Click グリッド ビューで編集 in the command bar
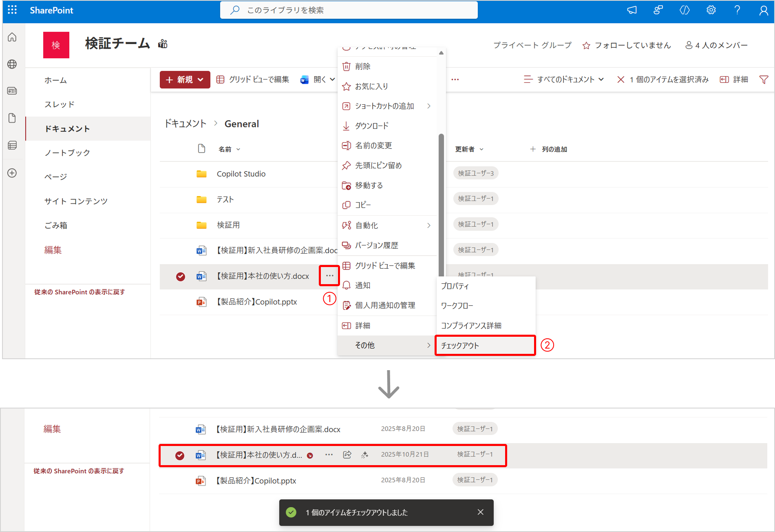 click(253, 79)
